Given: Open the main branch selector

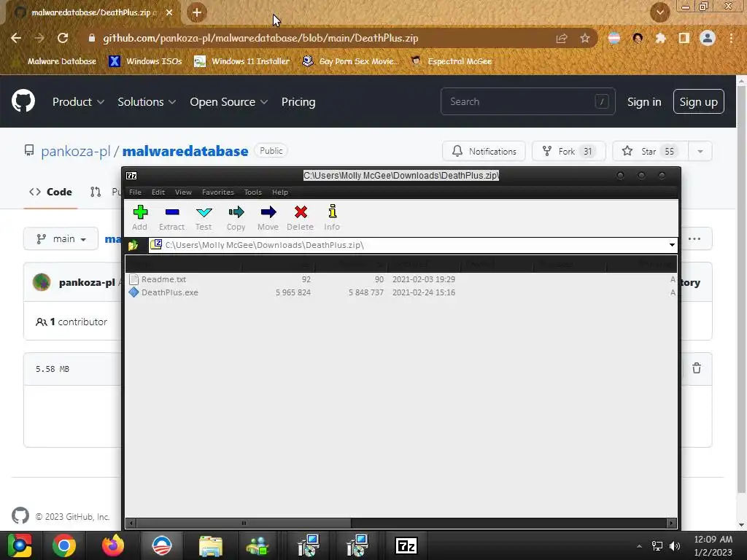Looking at the screenshot, I should tap(61, 238).
